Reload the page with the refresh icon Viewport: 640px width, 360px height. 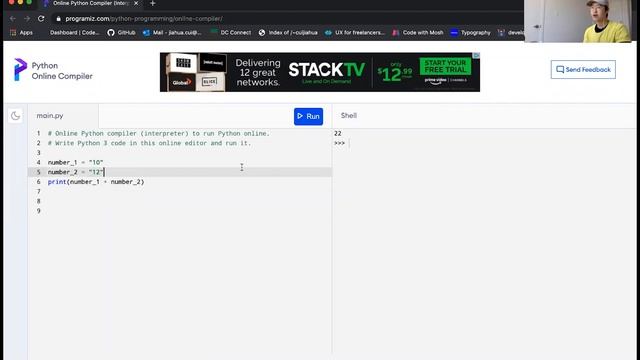pos(41,19)
